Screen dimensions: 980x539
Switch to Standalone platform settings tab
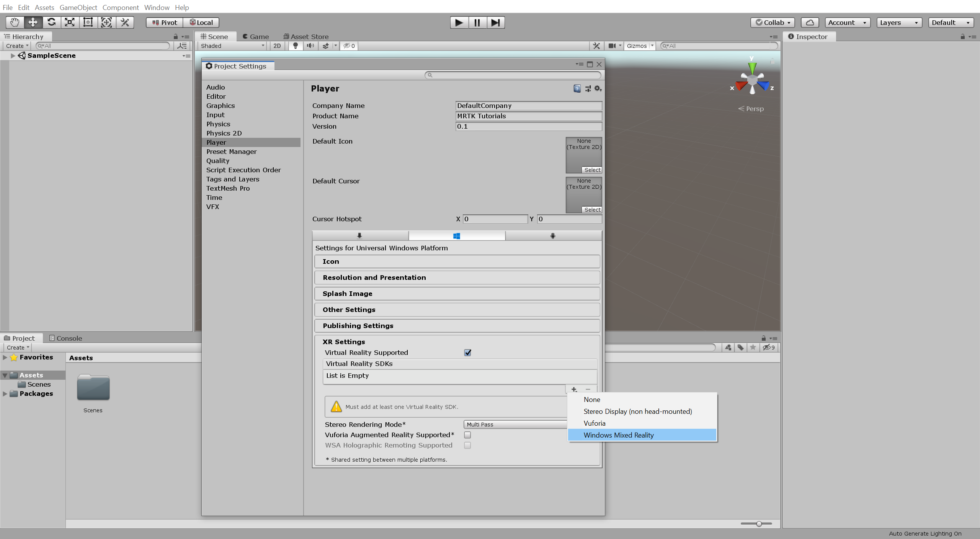tap(360, 236)
